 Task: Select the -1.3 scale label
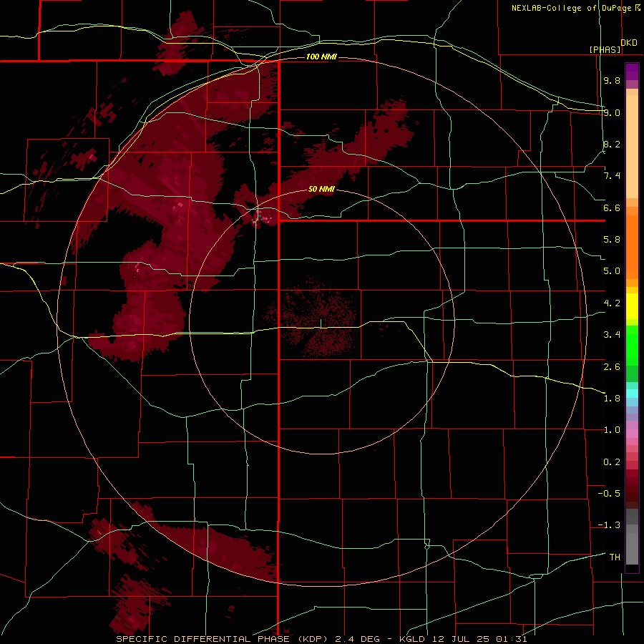pos(609,525)
